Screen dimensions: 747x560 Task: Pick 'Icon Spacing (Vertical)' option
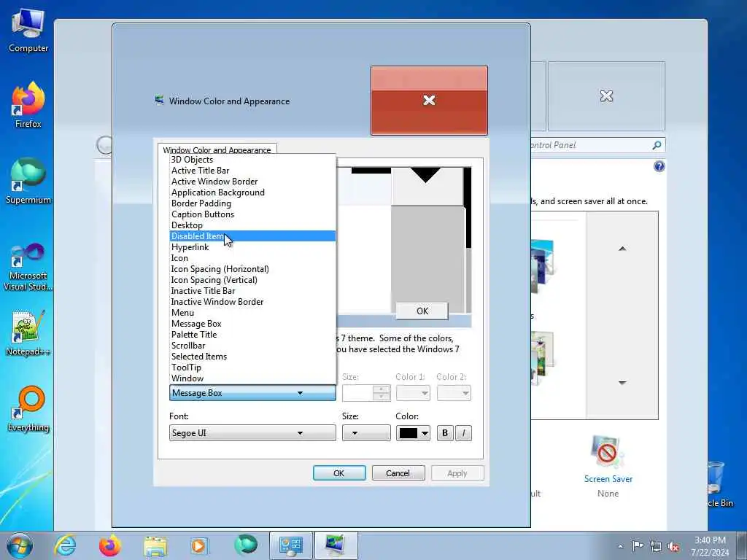pos(252,280)
